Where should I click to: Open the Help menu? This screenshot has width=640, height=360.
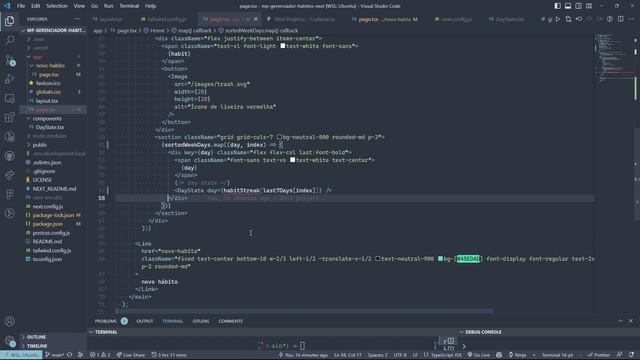click(x=151, y=6)
